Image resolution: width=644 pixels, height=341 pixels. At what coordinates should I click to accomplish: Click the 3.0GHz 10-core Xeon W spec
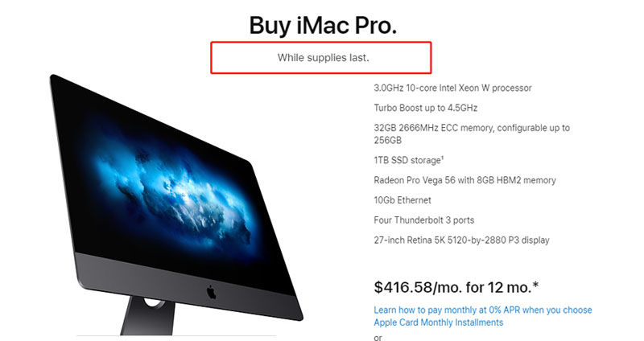452,88
